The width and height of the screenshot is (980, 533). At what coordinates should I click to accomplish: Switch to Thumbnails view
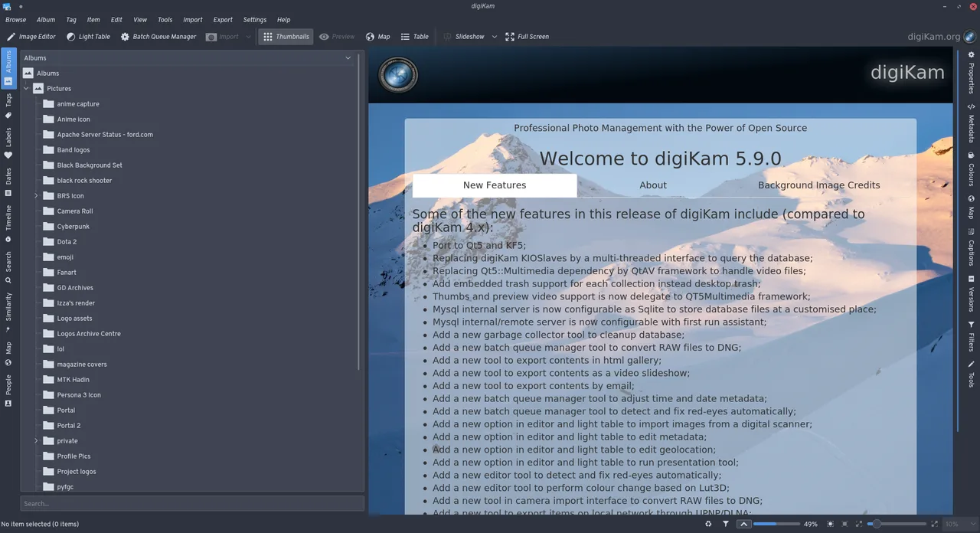click(286, 37)
